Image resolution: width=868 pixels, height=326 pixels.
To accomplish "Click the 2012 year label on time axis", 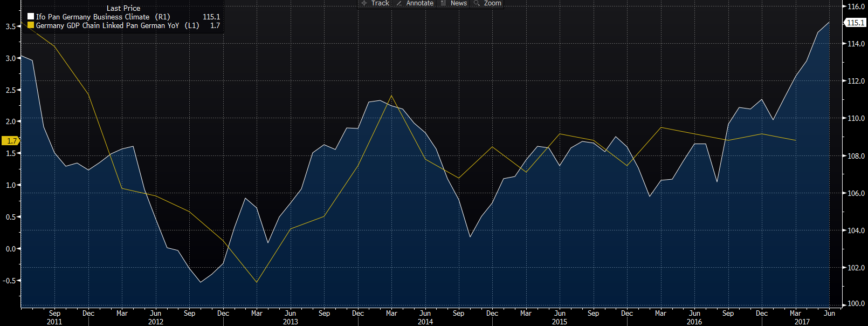I will 155,322.
